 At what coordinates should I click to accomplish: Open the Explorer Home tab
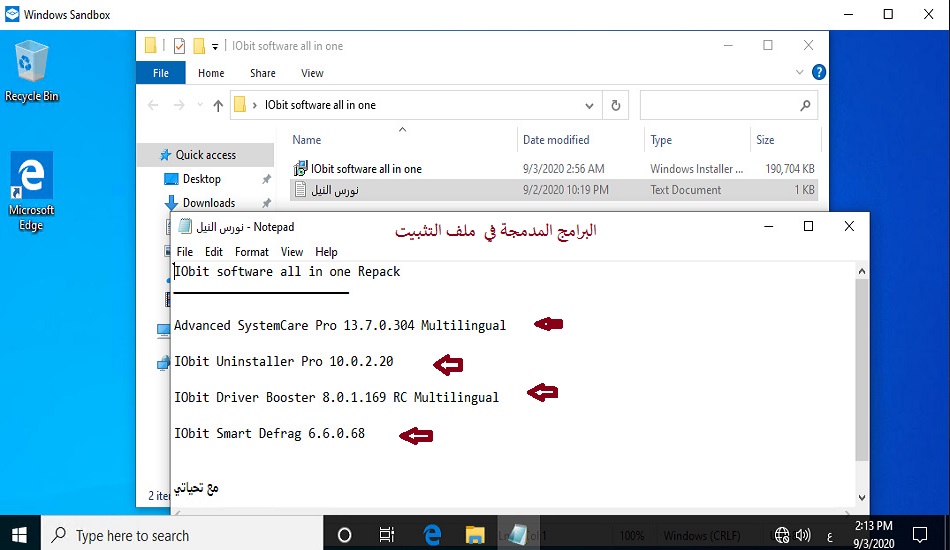coord(211,73)
